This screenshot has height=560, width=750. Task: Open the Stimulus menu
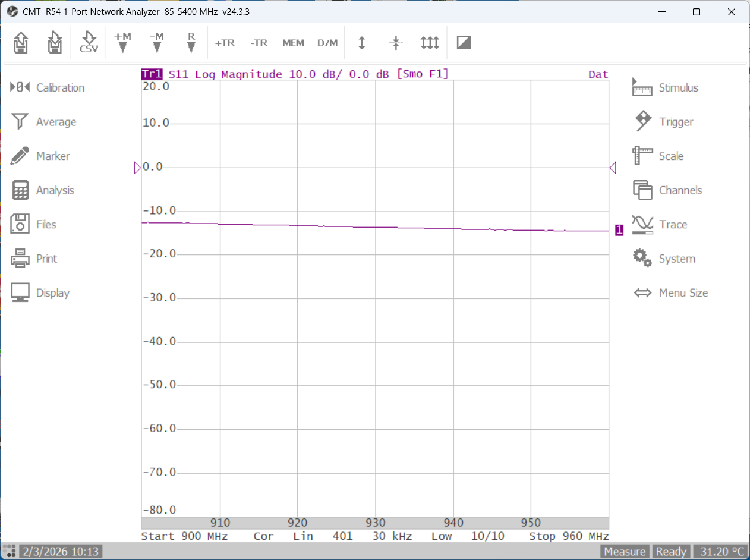(x=665, y=87)
